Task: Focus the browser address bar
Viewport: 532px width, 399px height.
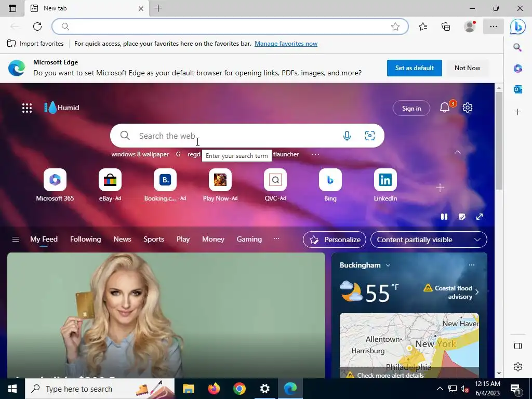Action: coord(230,26)
